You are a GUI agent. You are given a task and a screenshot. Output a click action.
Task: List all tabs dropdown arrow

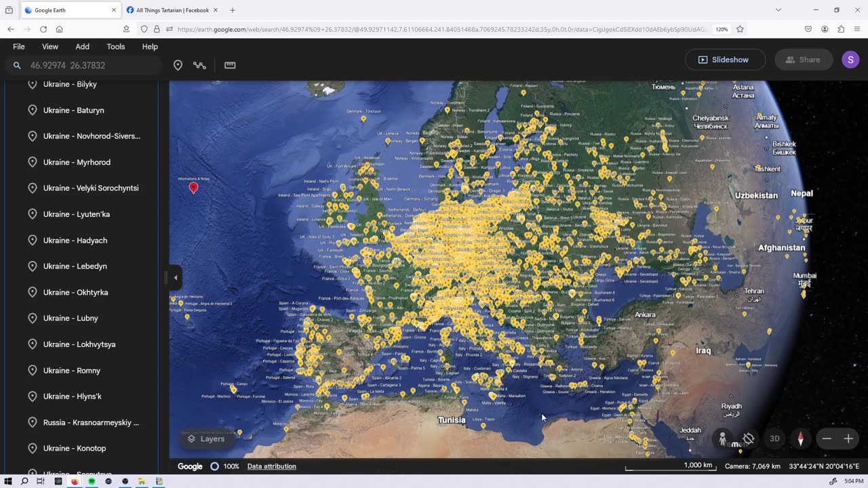778,10
